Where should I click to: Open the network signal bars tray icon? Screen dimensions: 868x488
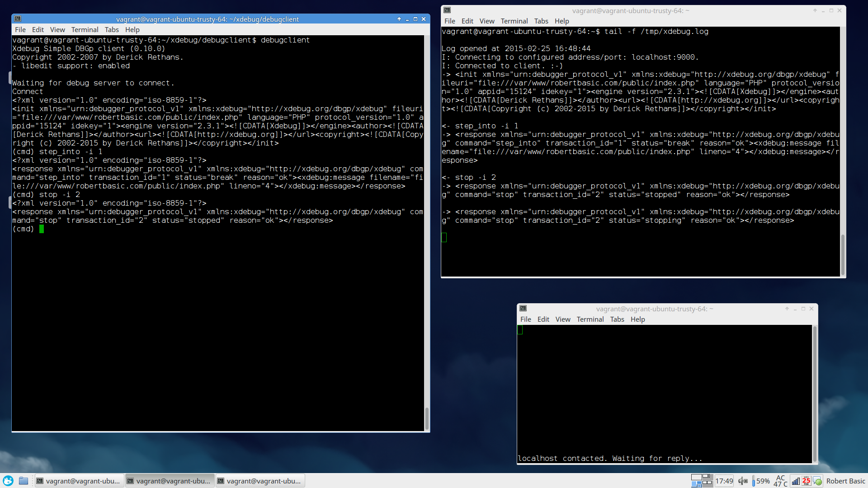pyautogui.click(x=796, y=481)
